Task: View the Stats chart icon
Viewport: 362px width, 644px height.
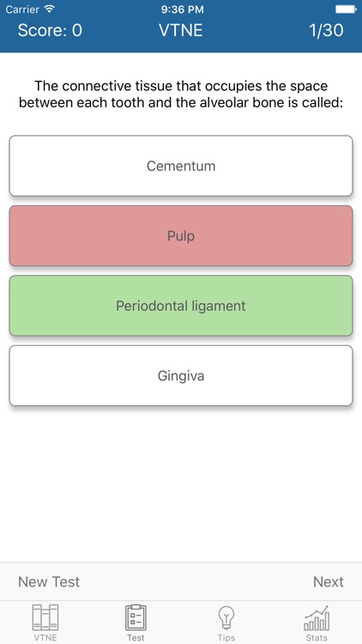Action: [x=317, y=617]
